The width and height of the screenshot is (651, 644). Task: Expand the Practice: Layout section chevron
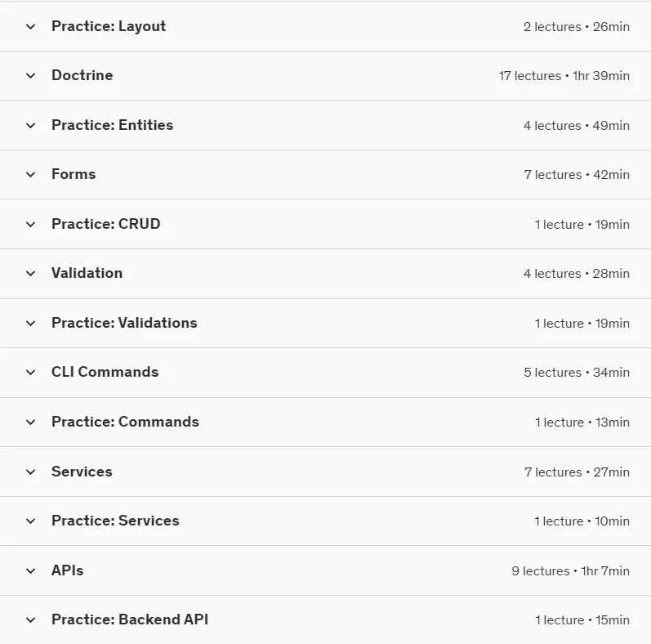pyautogui.click(x=30, y=27)
